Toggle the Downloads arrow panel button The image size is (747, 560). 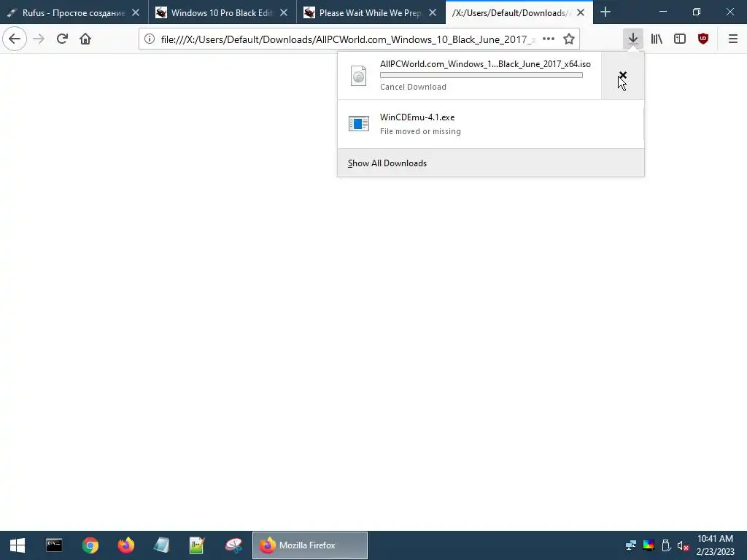[x=633, y=39]
